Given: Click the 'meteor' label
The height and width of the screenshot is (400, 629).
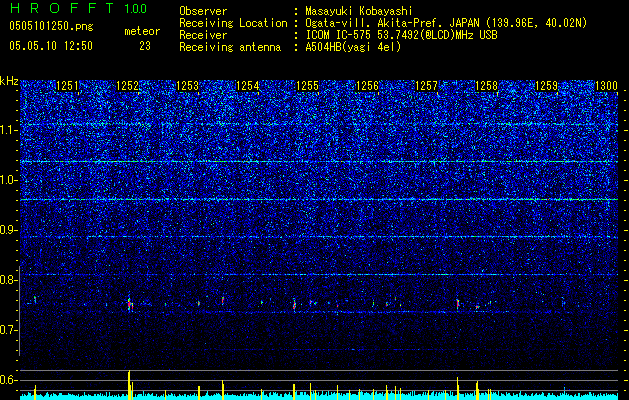Looking at the screenshot, I should click(142, 31).
